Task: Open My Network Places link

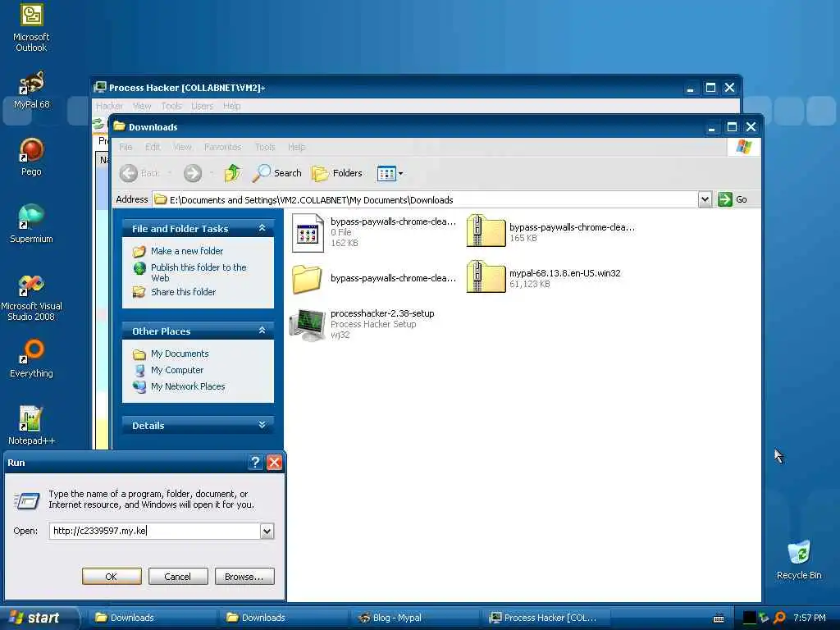Action: tap(188, 386)
